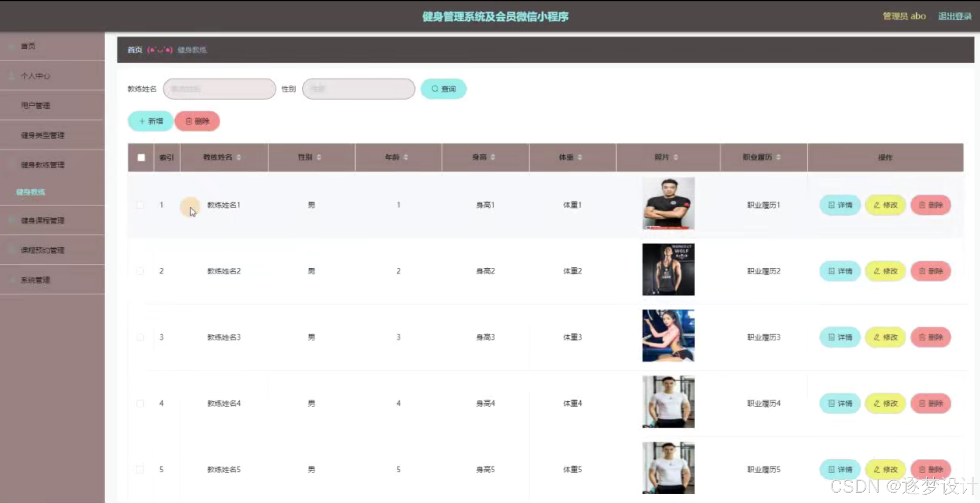This screenshot has height=503, width=980.
Task: Open 详情 for coach row 5
Action: [840, 469]
